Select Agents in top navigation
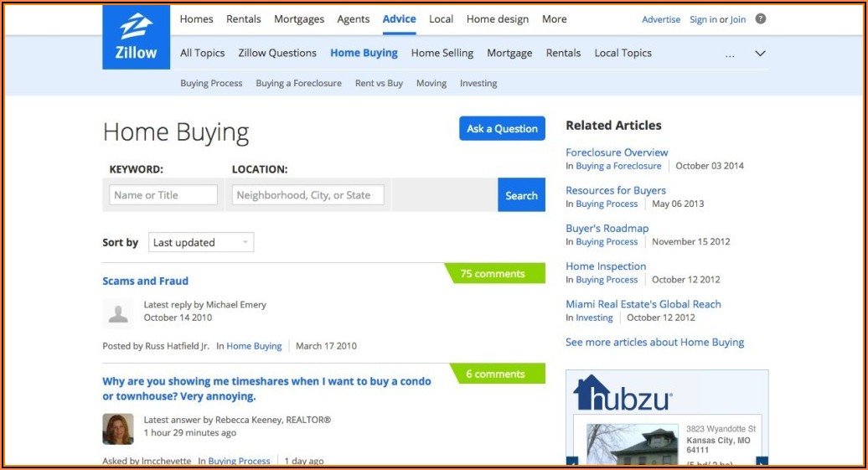The image size is (868, 470). 354,18
